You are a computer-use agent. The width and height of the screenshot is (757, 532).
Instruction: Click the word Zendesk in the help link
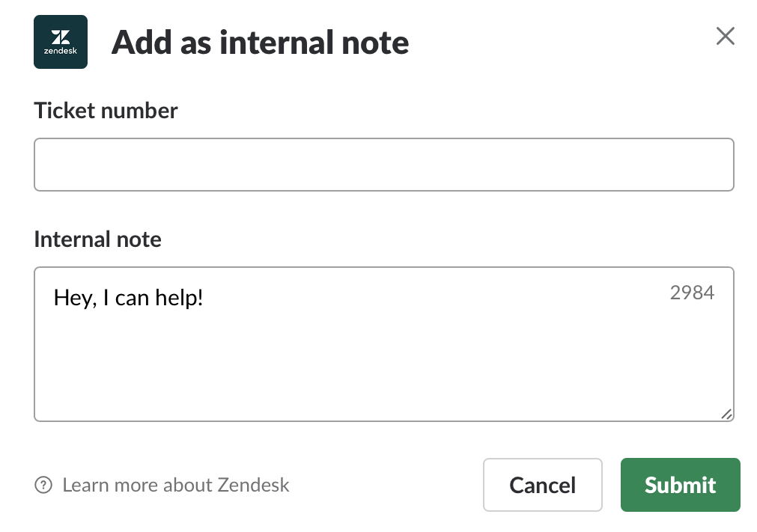click(253, 486)
